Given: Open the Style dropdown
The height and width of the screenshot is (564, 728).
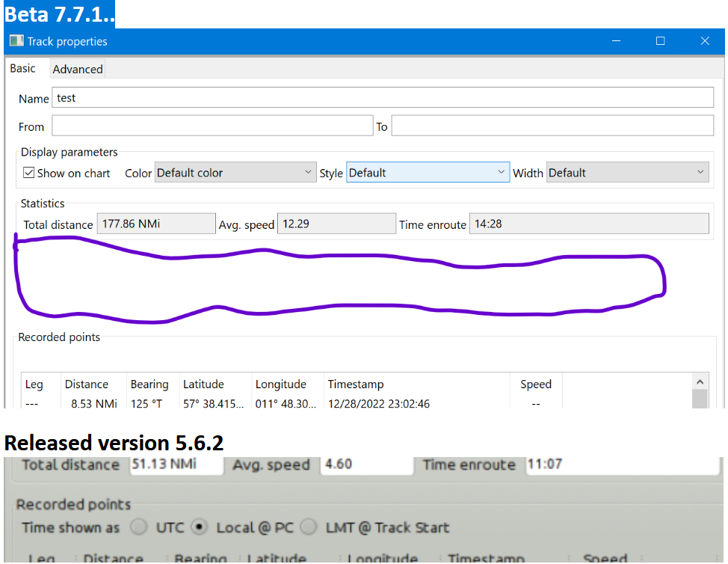Looking at the screenshot, I should tap(428, 172).
